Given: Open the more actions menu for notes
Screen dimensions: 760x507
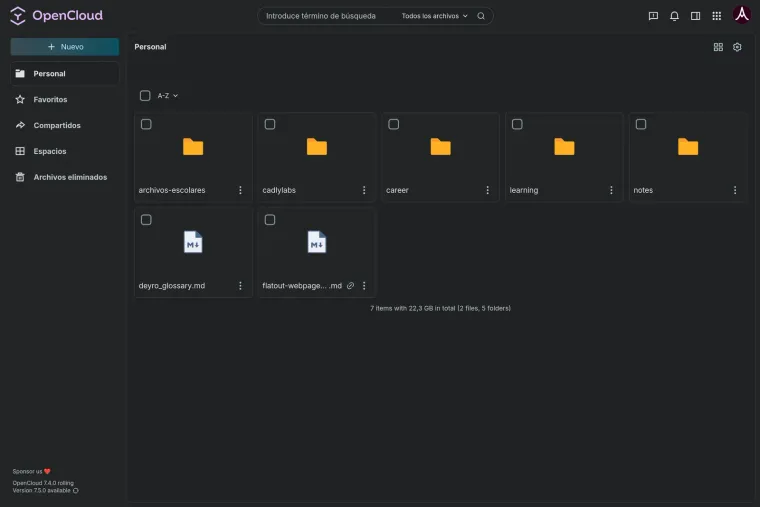Looking at the screenshot, I should [735, 190].
